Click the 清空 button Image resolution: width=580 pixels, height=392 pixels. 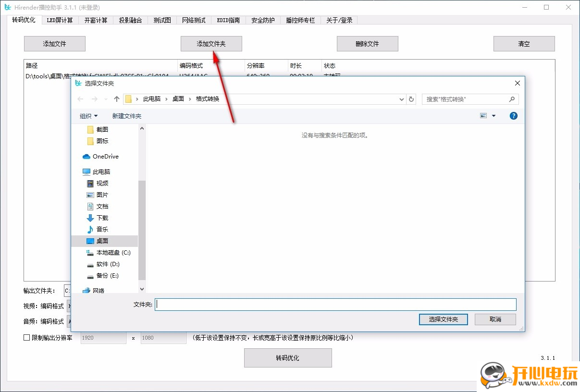point(524,44)
